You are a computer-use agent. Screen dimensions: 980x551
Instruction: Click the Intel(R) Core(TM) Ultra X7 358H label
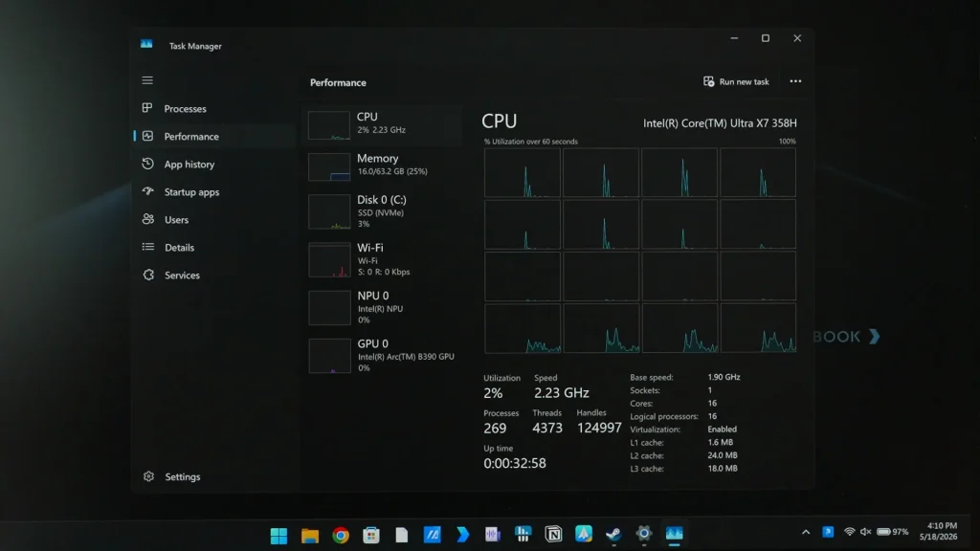coord(720,123)
